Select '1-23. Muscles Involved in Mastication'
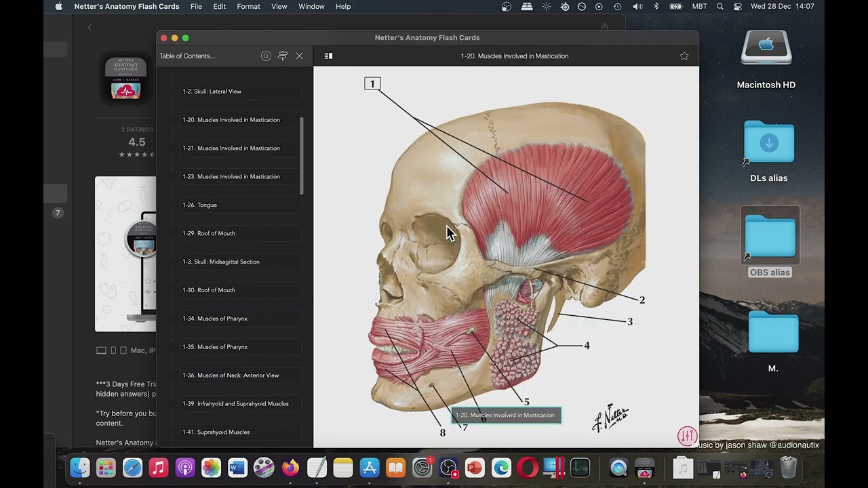Image resolution: width=868 pixels, height=488 pixels. coord(241,177)
